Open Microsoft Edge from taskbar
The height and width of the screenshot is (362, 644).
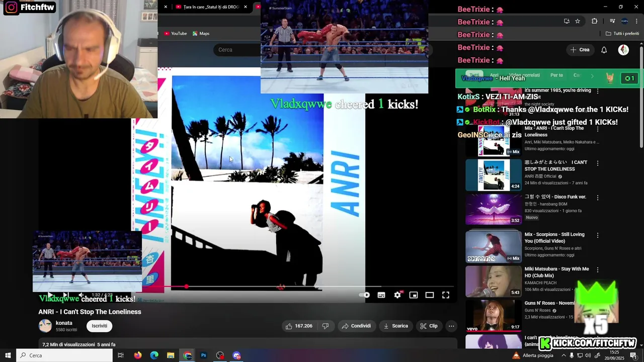point(154,355)
